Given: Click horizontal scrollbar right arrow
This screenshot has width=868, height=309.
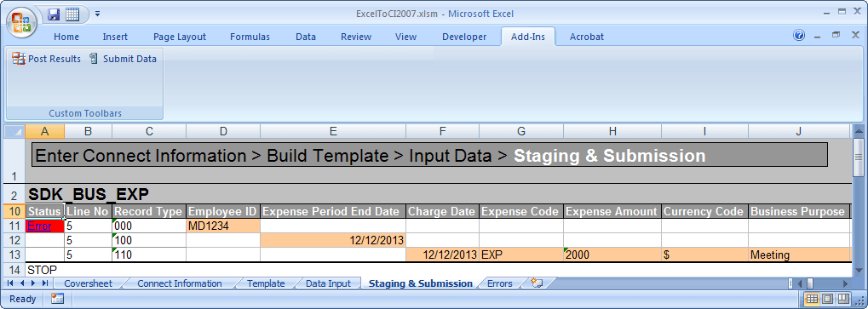Looking at the screenshot, I should click(x=845, y=283).
